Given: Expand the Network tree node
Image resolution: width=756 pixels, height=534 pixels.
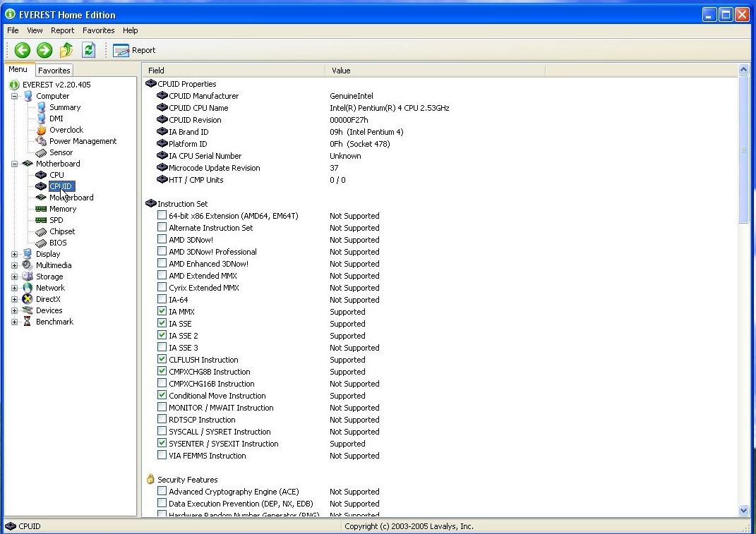Looking at the screenshot, I should pos(14,289).
